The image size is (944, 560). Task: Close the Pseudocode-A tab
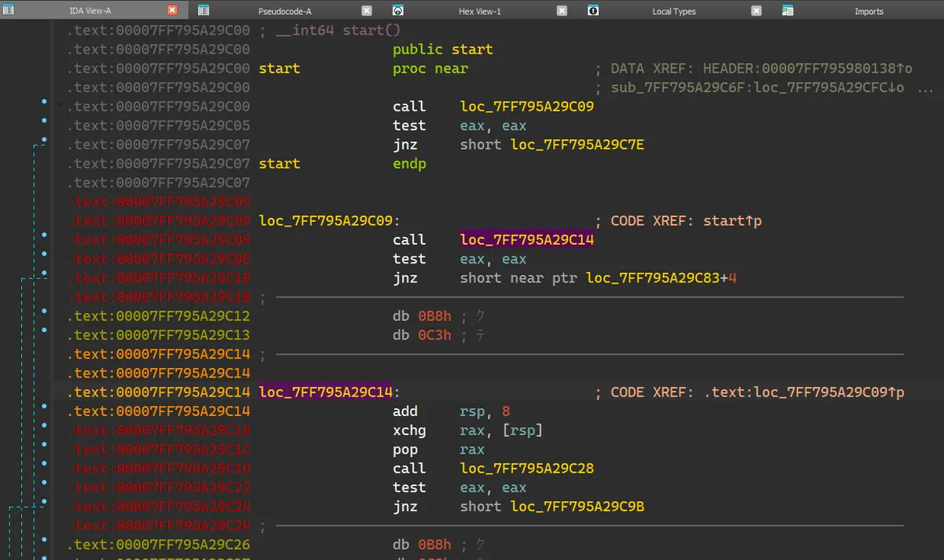367,11
